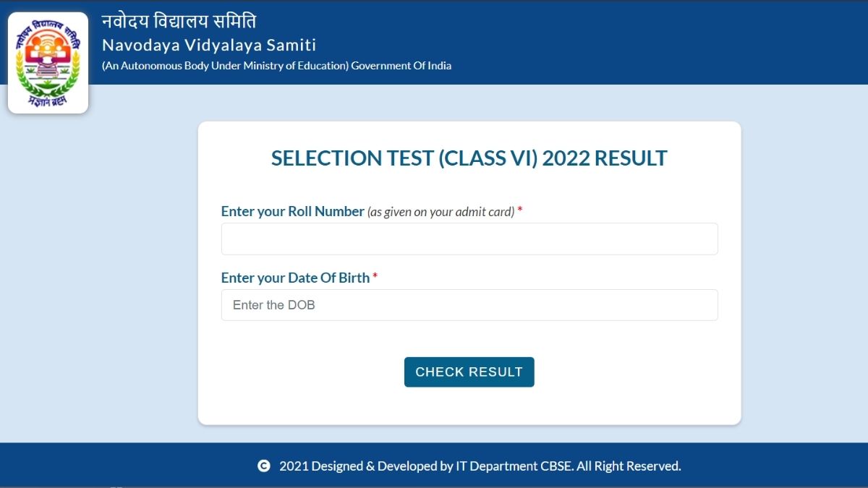
Task: Click the copyright icon in the footer
Action: coord(263,466)
